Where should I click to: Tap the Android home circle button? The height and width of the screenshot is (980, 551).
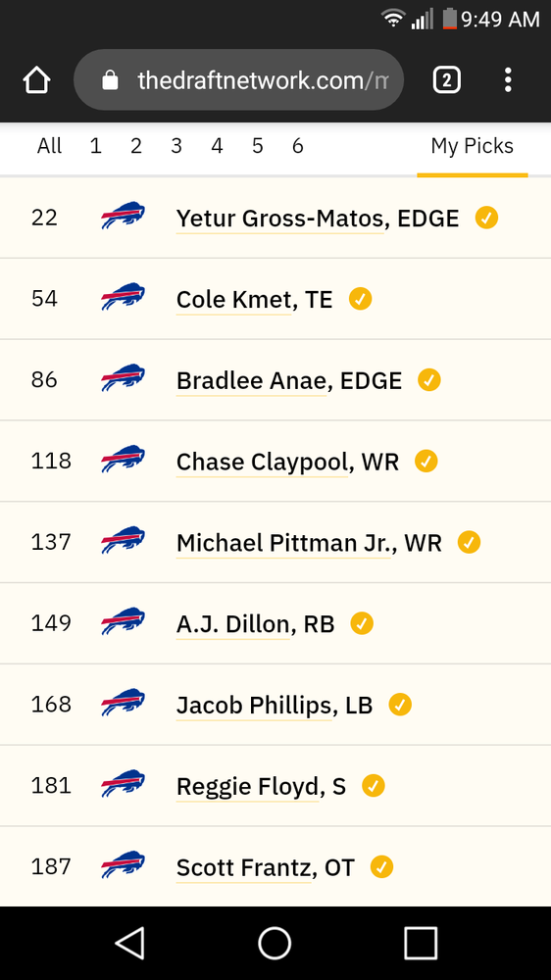coord(275,943)
